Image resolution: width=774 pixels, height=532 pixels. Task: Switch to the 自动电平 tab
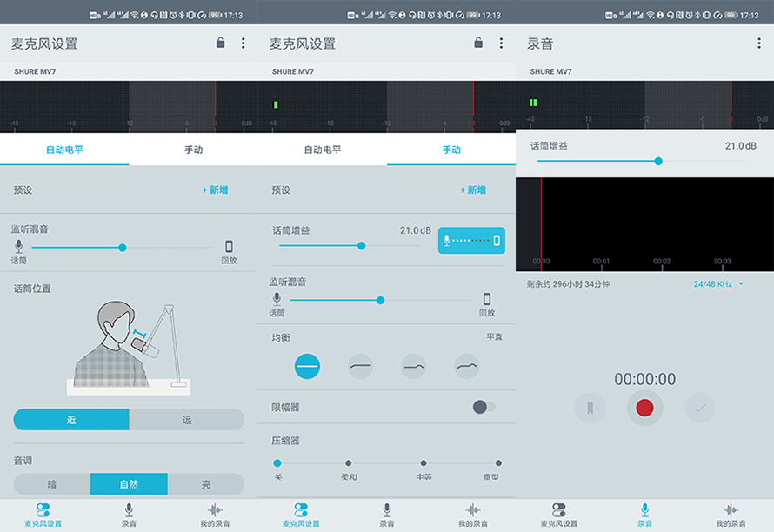[x=64, y=150]
